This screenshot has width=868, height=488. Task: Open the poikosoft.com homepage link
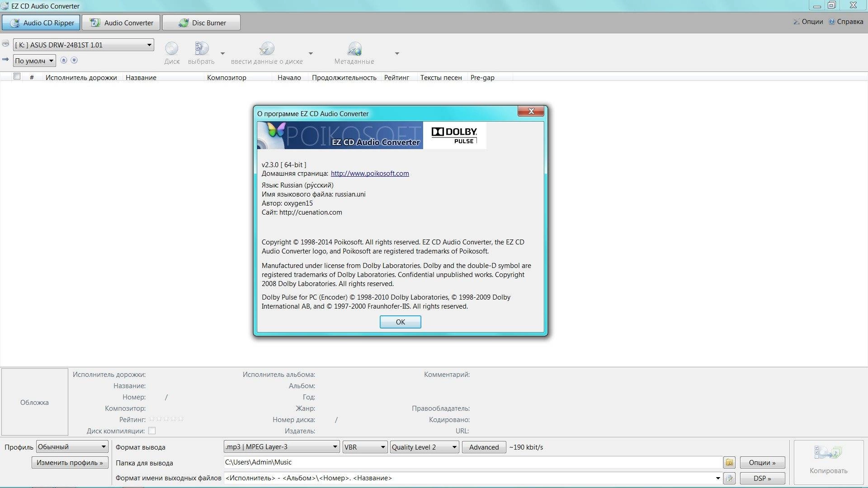pos(370,174)
